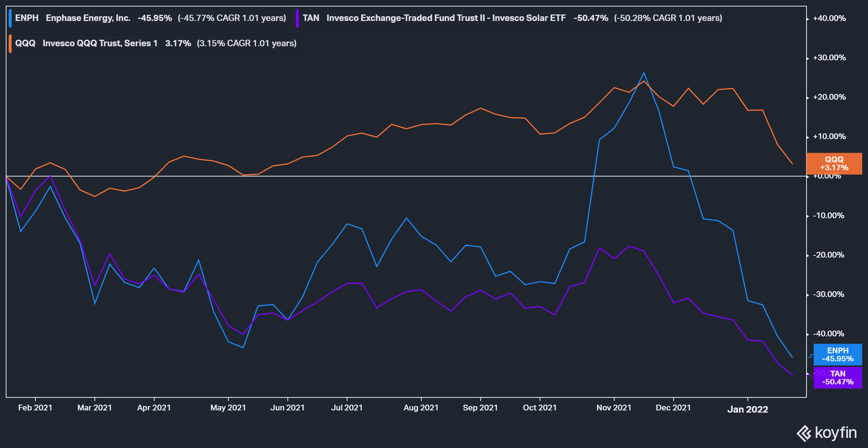Click the -30.00% y-axis label
The width and height of the screenshot is (868, 448).
tap(828, 294)
